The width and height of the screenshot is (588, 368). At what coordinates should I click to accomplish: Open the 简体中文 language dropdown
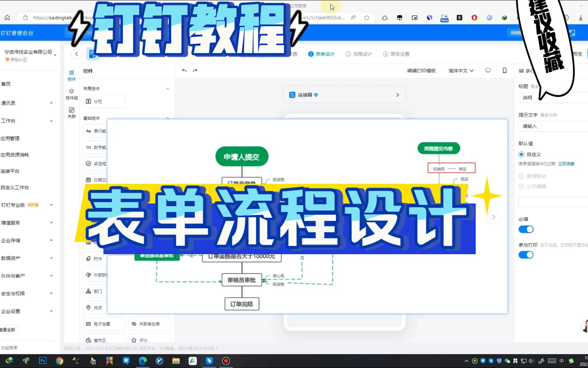pos(461,71)
